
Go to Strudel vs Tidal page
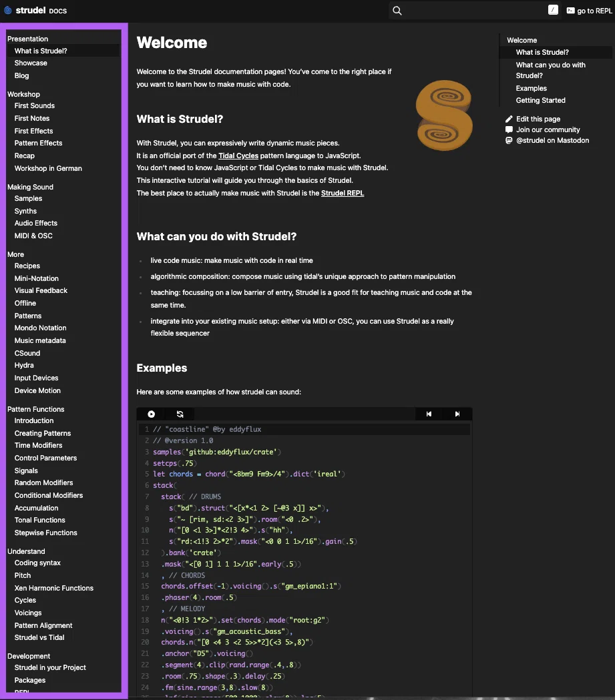[x=39, y=637]
